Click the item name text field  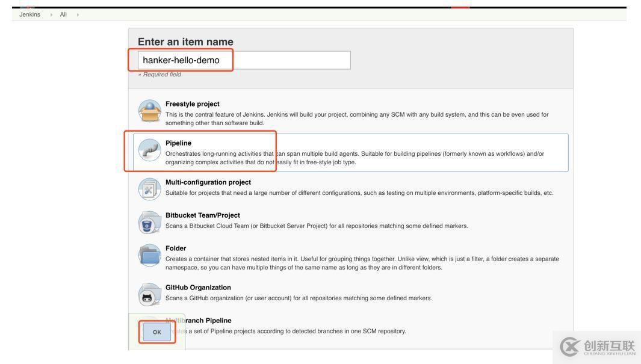tap(244, 60)
